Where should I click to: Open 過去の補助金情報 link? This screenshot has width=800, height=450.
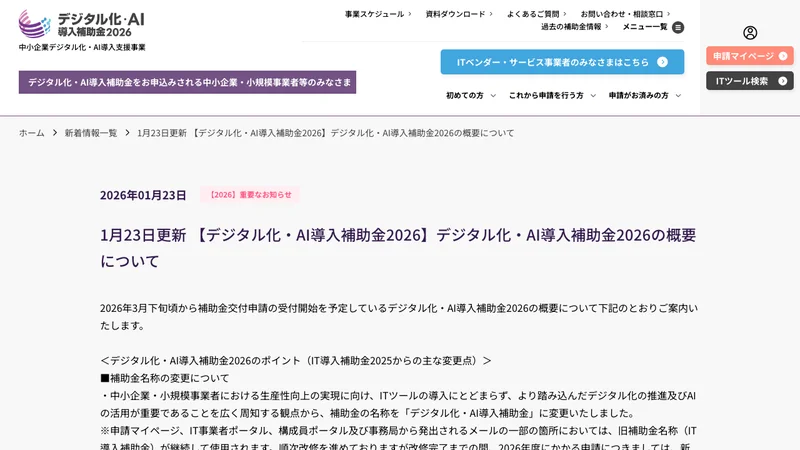point(574,27)
